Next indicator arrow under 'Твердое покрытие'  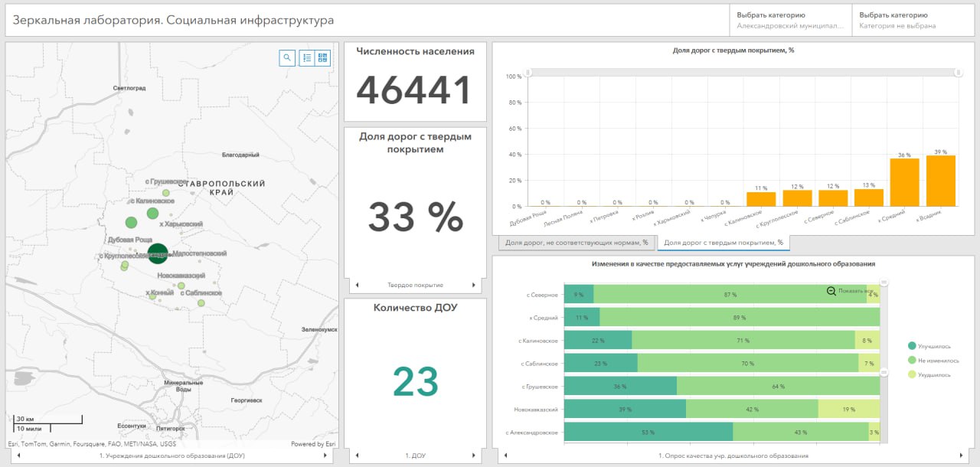473,285
